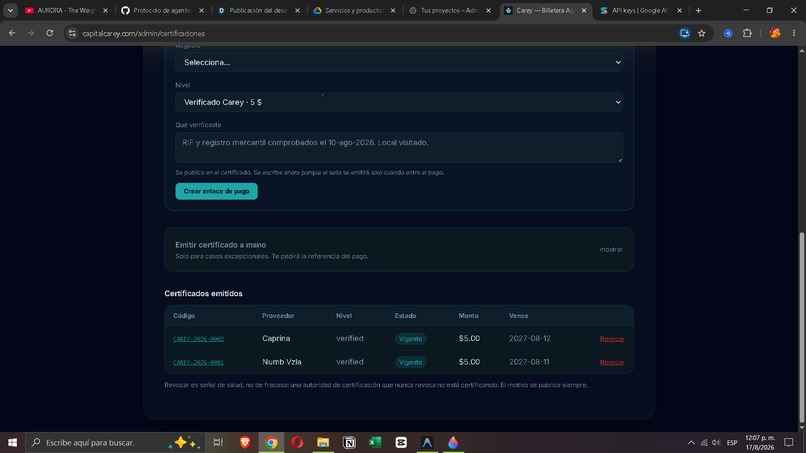806x453 pixels.
Task: Click the 'Numb Vzla' provider cell
Action: [282, 362]
